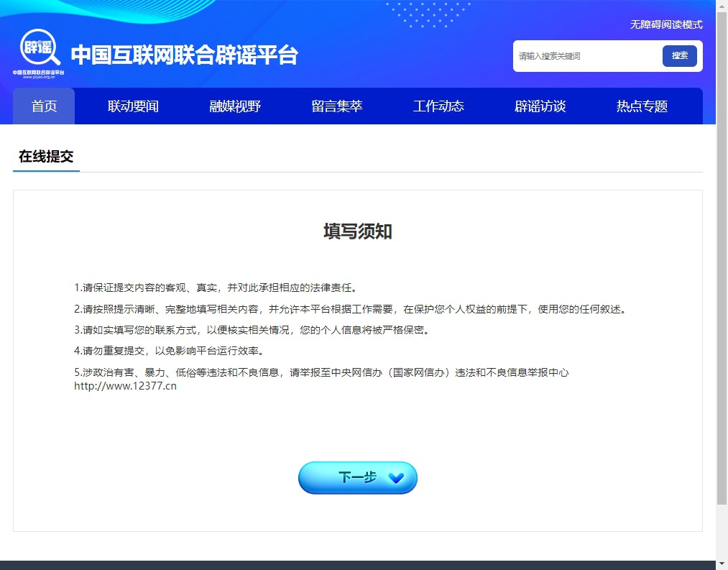Click the vertical scrollbar thumb
Viewport: 728px width, 570px height.
pyautogui.click(x=722, y=258)
